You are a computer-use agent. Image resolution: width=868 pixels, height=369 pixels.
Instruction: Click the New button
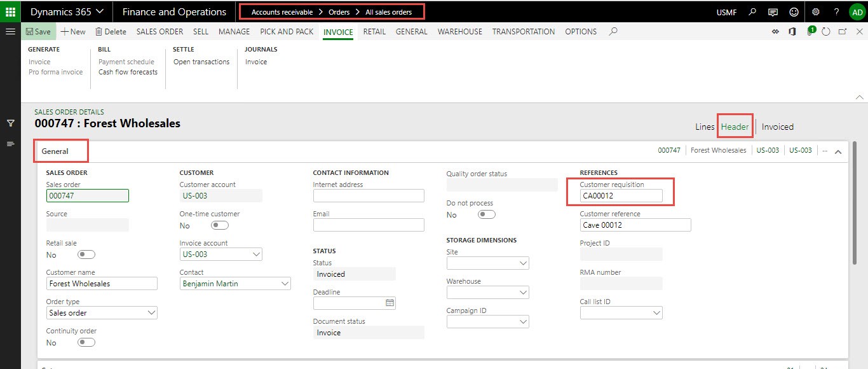(73, 31)
